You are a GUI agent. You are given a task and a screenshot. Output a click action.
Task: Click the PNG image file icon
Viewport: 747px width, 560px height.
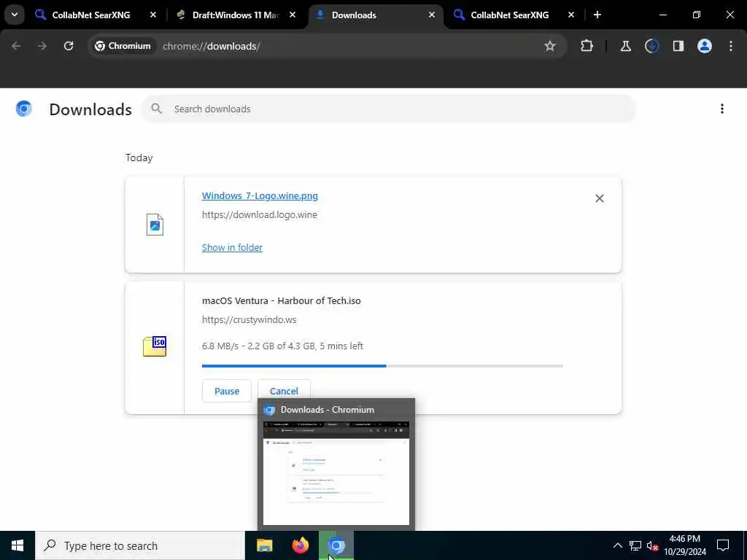tap(155, 225)
